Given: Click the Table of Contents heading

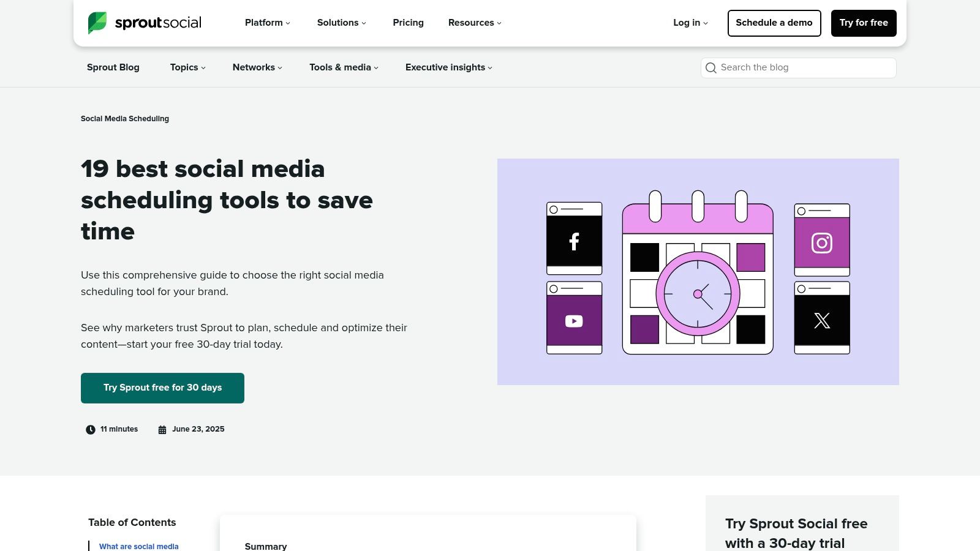Looking at the screenshot, I should 132,522.
